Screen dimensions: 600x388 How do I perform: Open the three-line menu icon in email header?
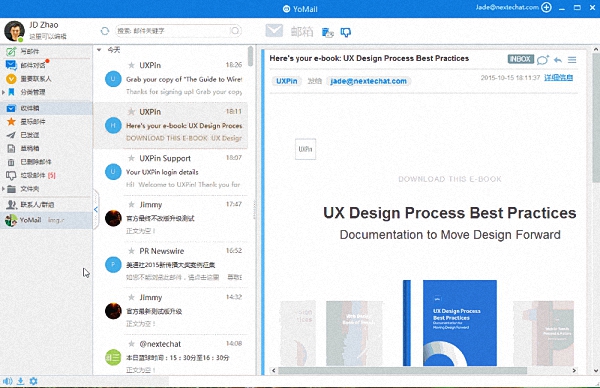click(x=572, y=60)
